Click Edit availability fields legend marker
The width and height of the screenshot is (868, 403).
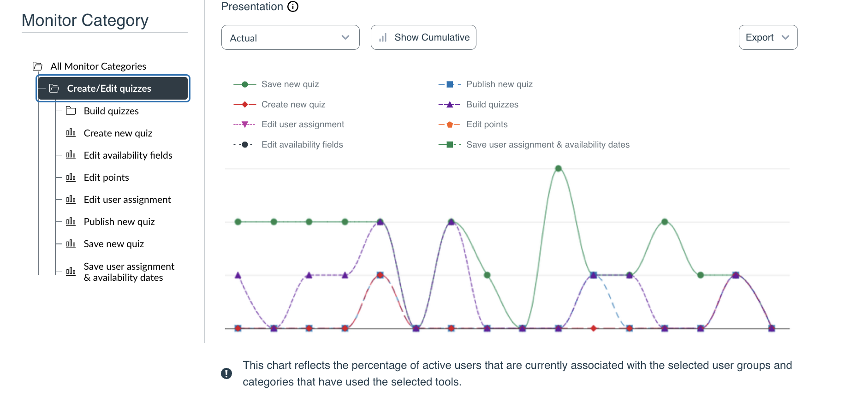(245, 145)
